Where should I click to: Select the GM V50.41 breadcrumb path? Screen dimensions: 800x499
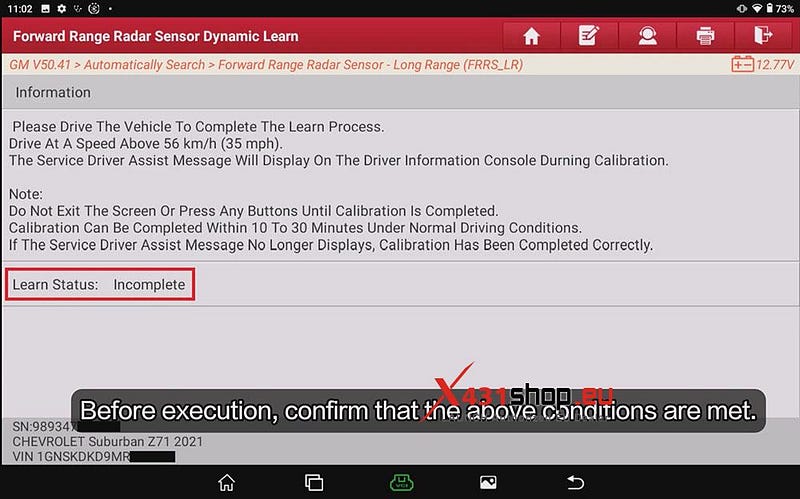coord(266,65)
